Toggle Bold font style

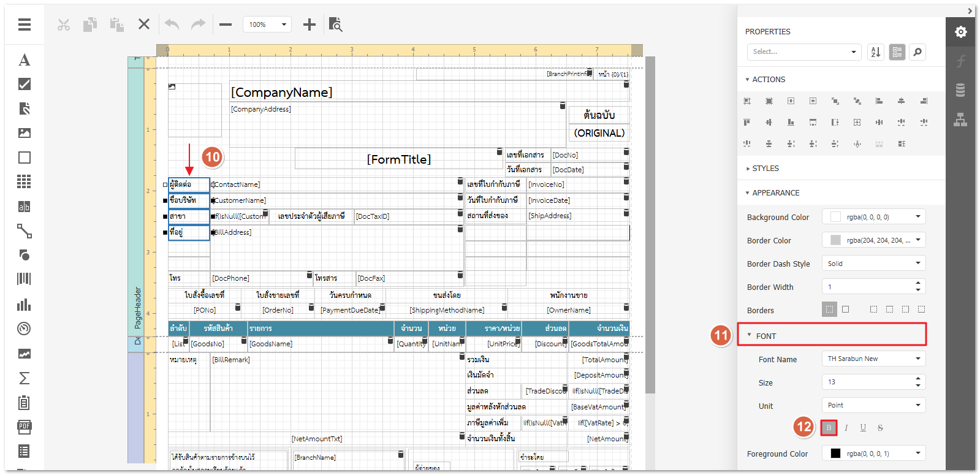[829, 428]
